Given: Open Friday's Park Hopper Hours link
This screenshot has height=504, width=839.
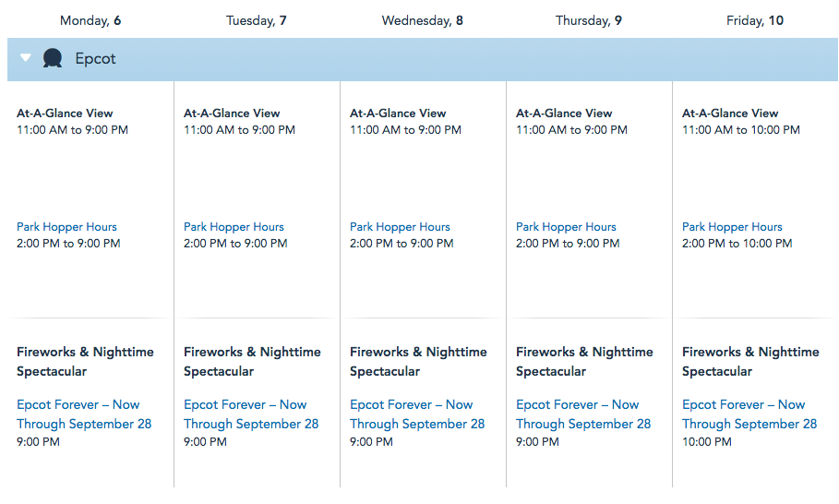Looking at the screenshot, I should (x=732, y=227).
